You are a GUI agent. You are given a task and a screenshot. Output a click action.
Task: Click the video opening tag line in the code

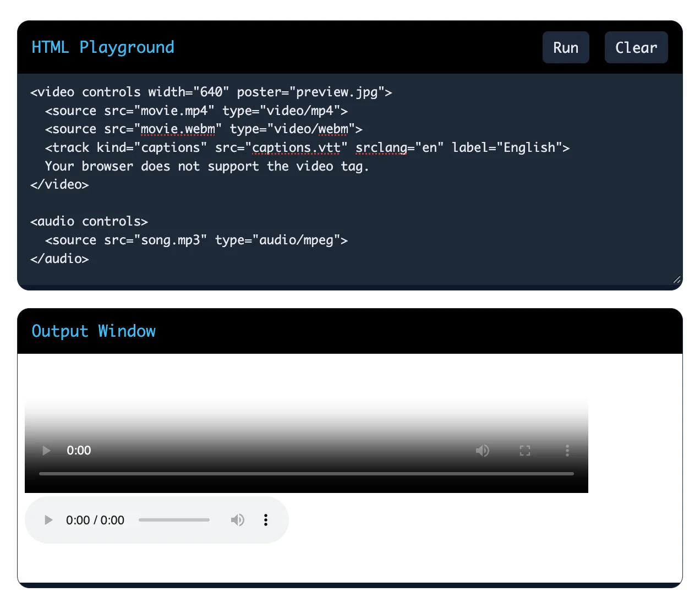click(x=211, y=92)
